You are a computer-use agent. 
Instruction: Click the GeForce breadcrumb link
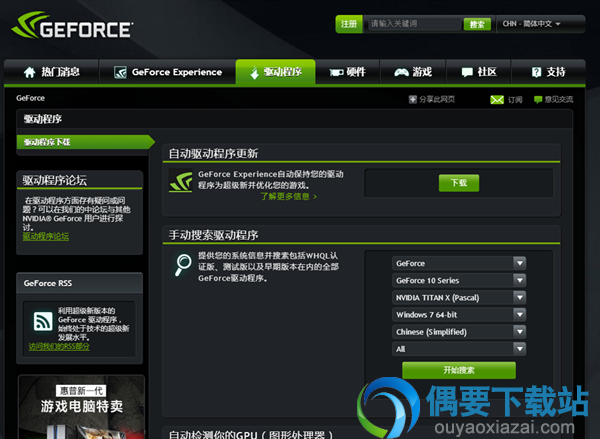pos(31,98)
